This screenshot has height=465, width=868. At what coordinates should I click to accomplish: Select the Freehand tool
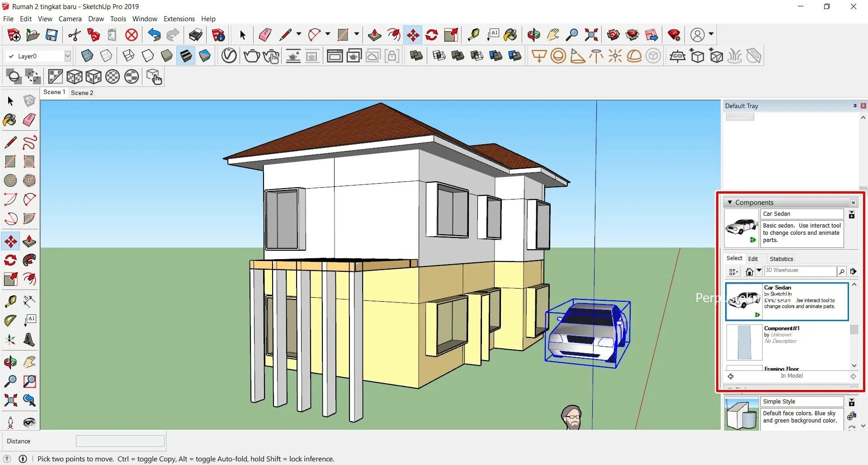tap(29, 142)
